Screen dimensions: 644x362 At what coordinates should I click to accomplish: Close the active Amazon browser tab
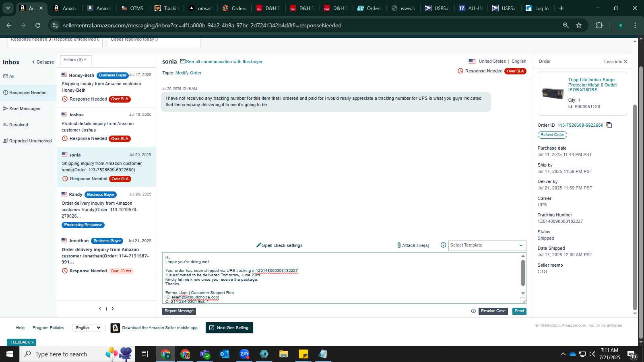pos(41,8)
